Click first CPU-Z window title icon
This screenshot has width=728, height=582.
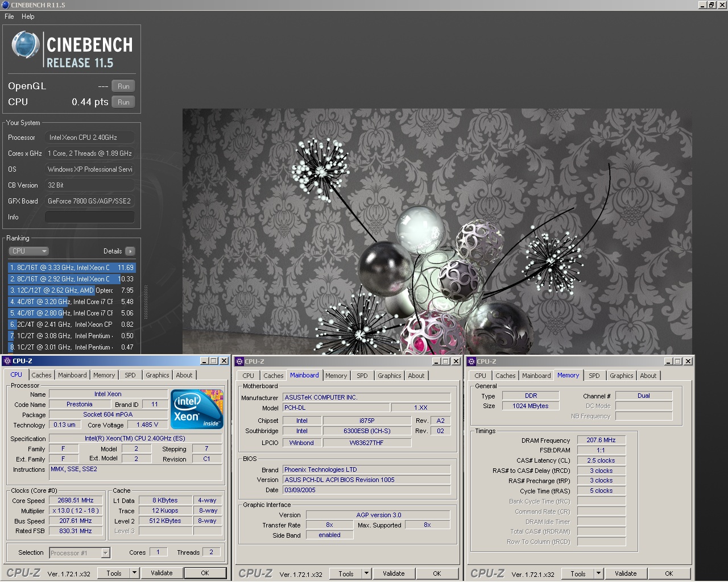[x=7, y=361]
